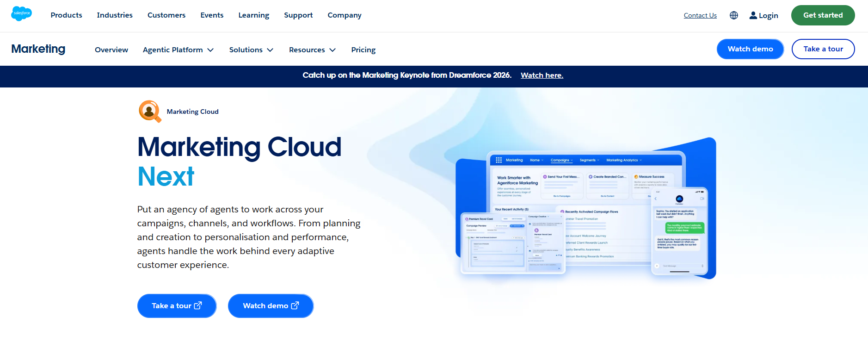The image size is (868, 342).
Task: Click the Marketing Cloud Next heading
Action: [x=240, y=162]
